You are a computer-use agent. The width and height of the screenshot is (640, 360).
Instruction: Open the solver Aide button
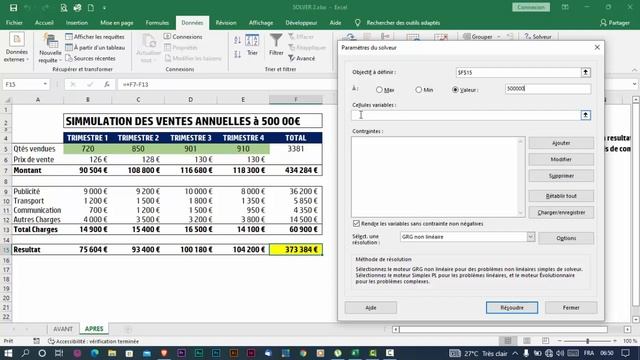click(x=371, y=308)
